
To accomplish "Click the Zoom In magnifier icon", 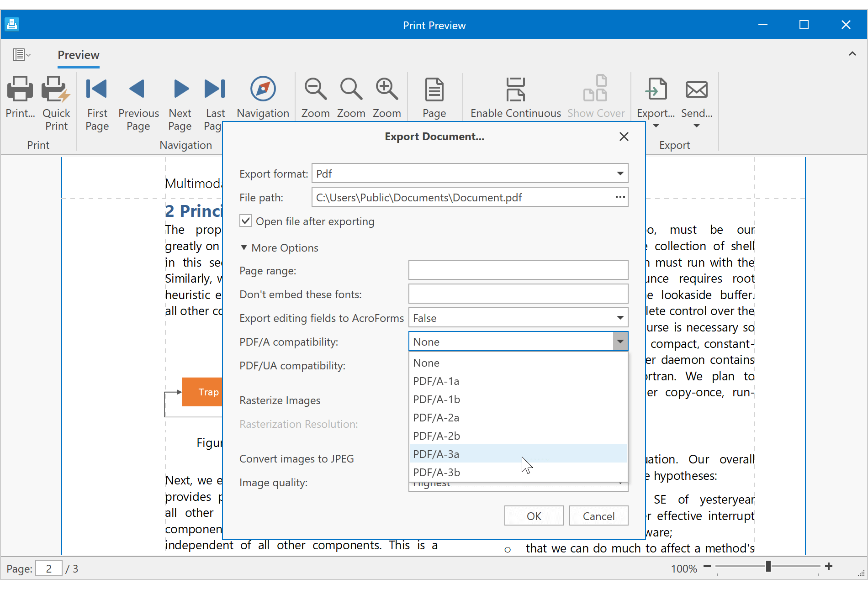I will coord(386,88).
